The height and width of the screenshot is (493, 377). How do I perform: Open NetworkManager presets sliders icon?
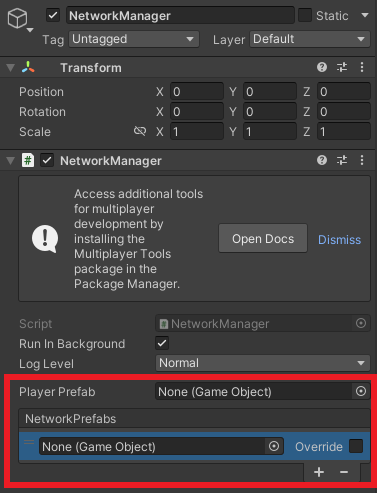(342, 160)
